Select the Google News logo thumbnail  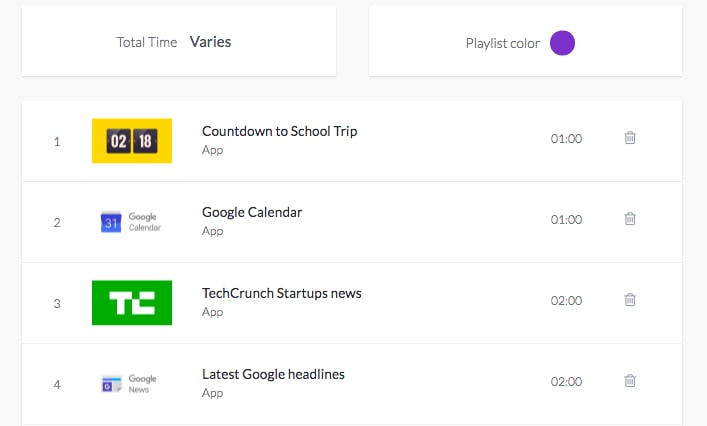point(130,384)
